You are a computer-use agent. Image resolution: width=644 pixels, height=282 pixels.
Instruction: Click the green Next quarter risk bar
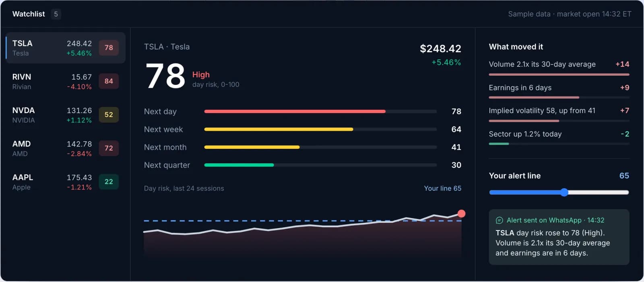point(239,165)
